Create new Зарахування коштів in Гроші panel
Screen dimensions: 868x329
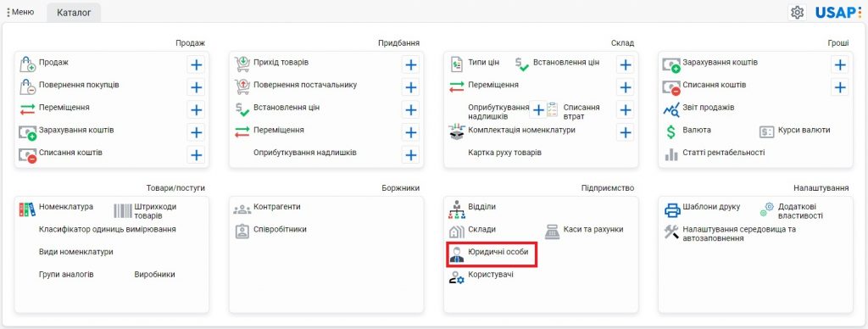tap(840, 65)
